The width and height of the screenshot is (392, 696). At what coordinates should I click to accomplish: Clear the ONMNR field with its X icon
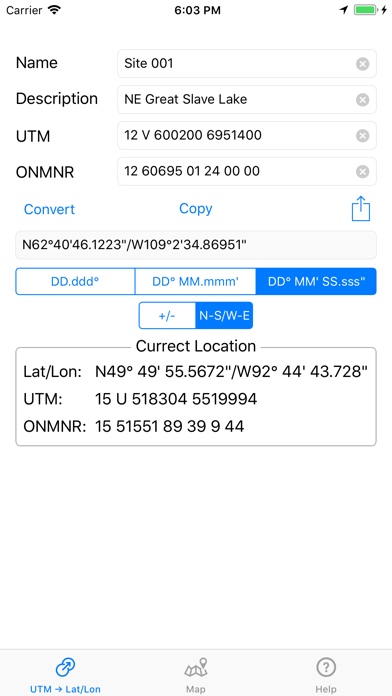[363, 172]
